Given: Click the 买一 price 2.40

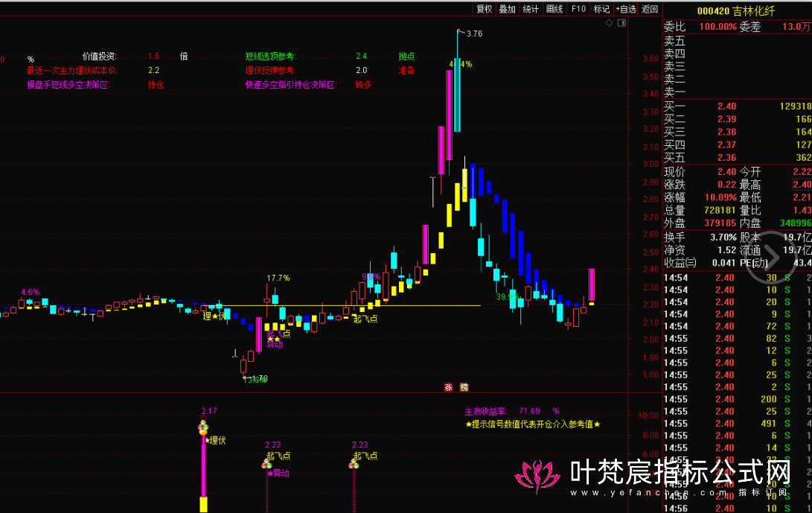Looking at the screenshot, I should [726, 106].
